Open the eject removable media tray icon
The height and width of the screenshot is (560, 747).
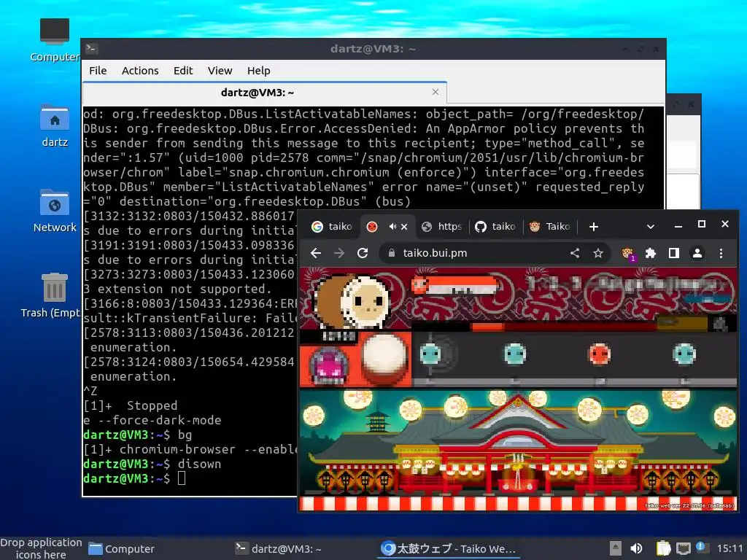pyautogui.click(x=616, y=548)
